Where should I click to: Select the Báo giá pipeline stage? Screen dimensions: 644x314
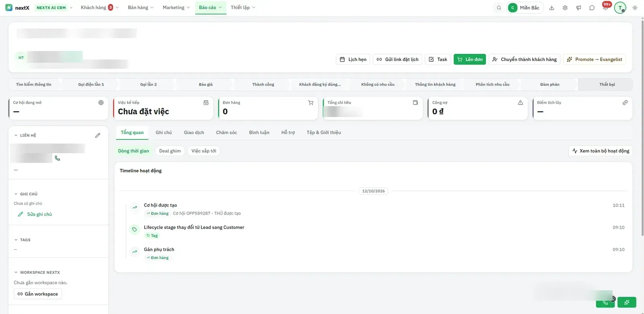pyautogui.click(x=206, y=84)
